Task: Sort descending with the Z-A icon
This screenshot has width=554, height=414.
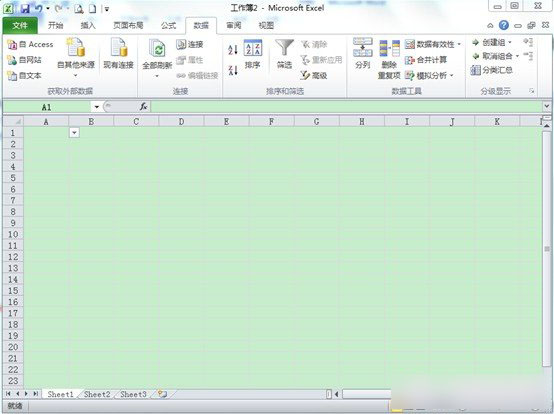Action: 233,70
